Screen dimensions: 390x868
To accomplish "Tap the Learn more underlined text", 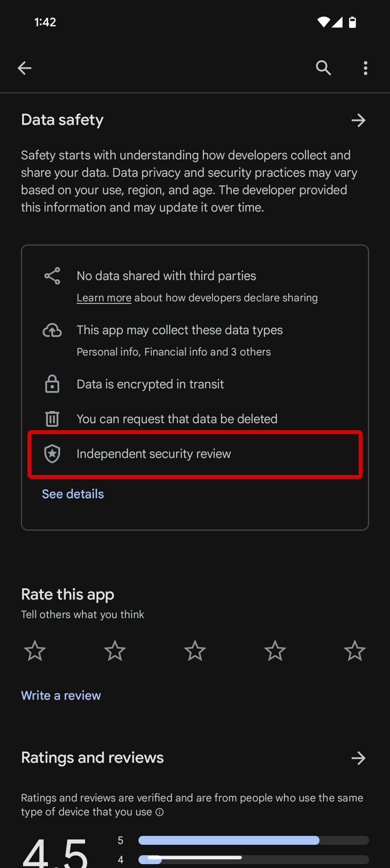I will click(x=104, y=297).
